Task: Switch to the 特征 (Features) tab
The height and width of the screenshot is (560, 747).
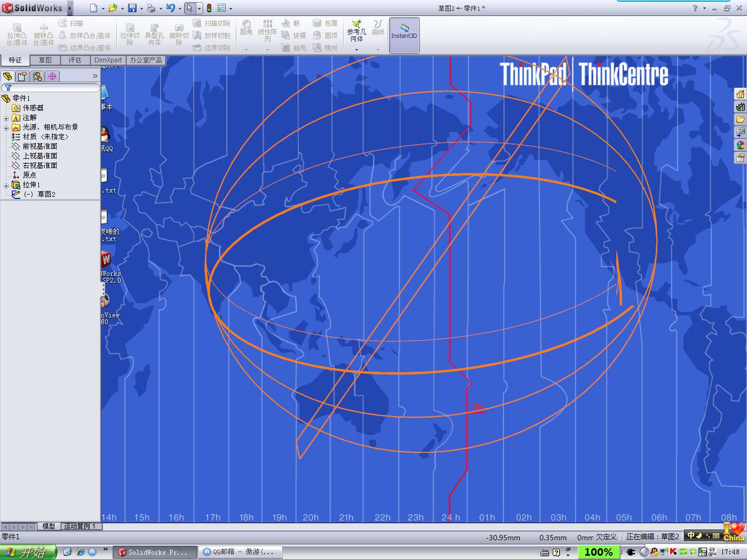Action: point(15,60)
